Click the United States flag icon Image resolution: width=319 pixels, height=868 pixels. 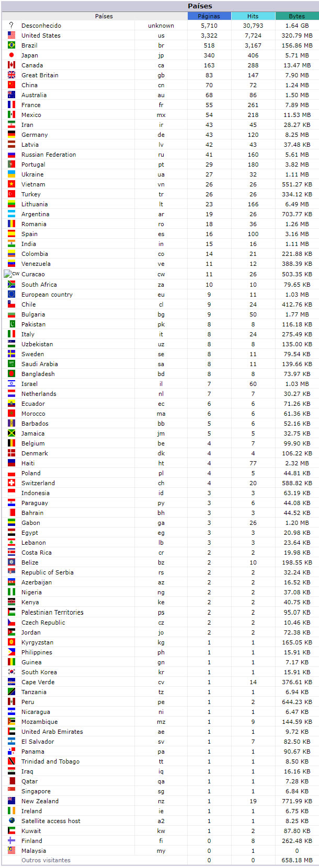point(12,35)
